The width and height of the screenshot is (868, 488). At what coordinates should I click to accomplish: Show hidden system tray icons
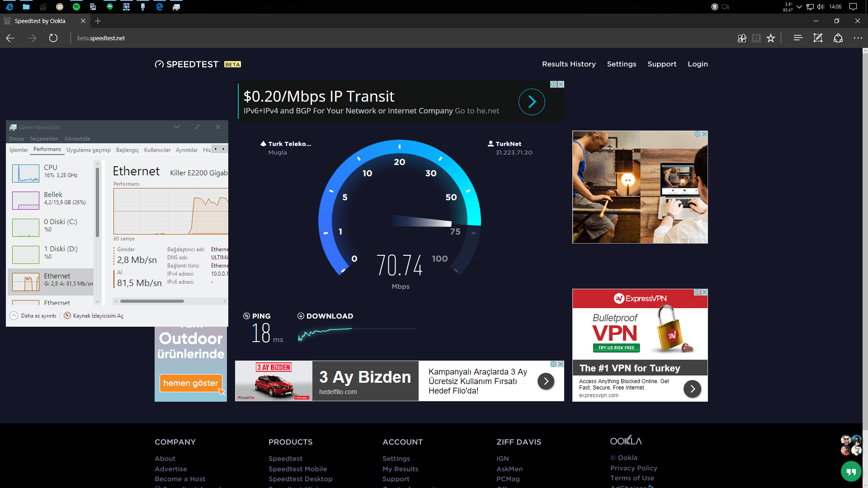(799, 7)
